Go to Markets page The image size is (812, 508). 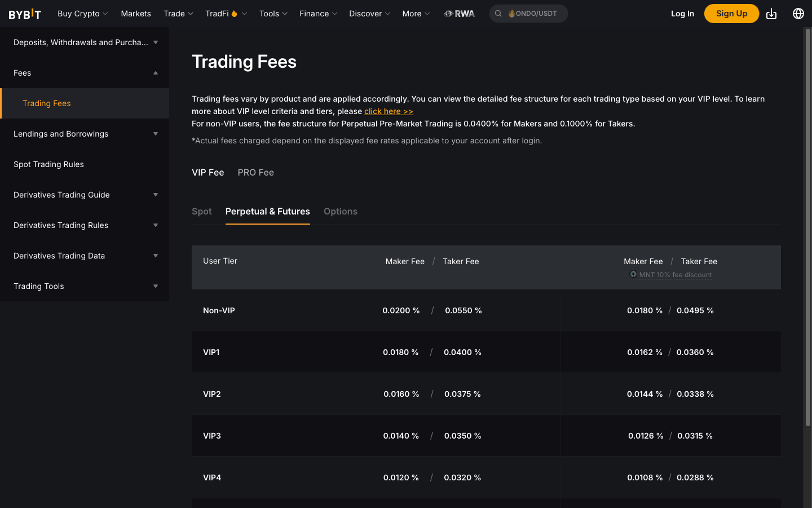click(136, 14)
